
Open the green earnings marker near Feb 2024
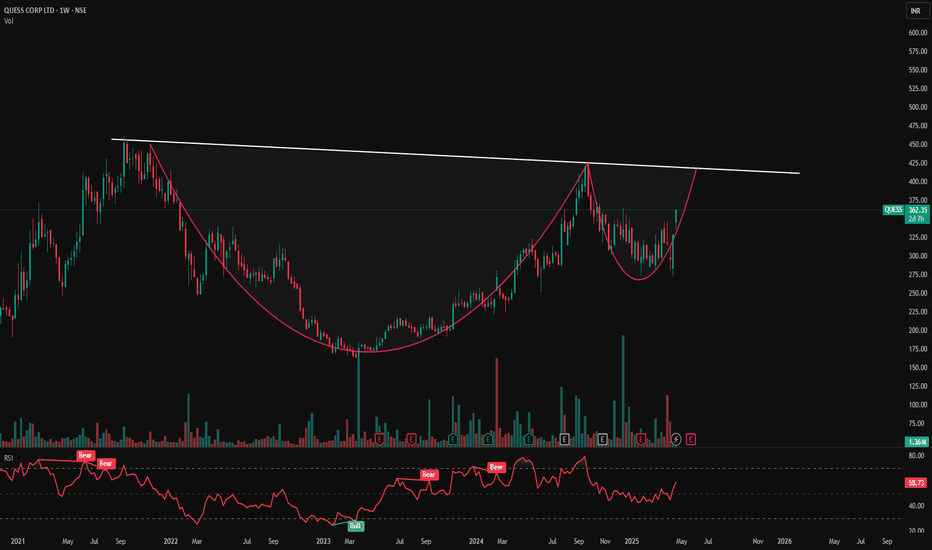click(488, 439)
